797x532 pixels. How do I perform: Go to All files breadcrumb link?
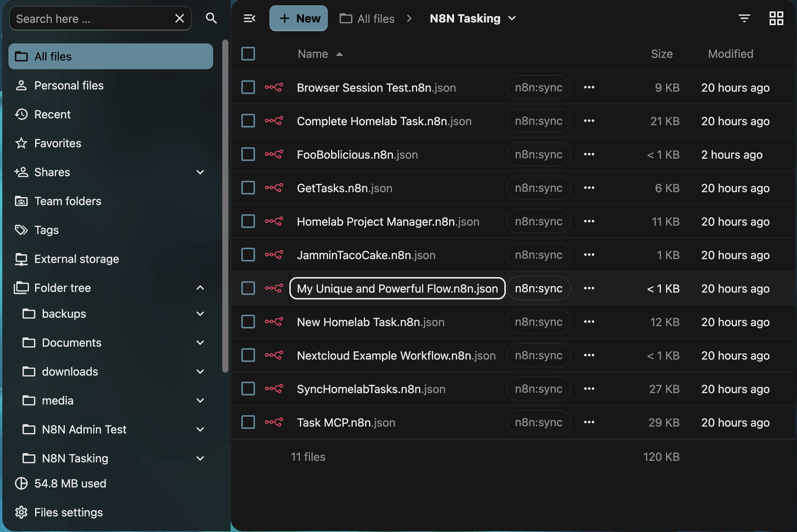pyautogui.click(x=367, y=18)
